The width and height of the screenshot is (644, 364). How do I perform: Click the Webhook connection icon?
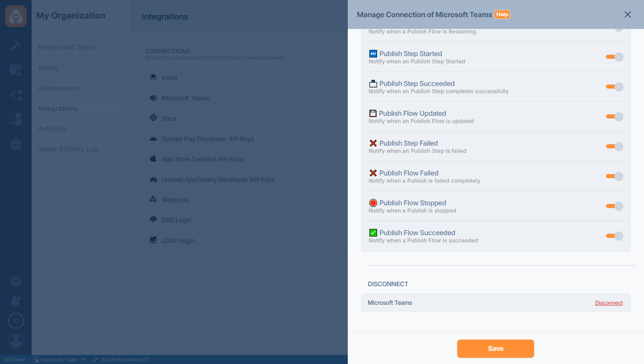tap(153, 199)
